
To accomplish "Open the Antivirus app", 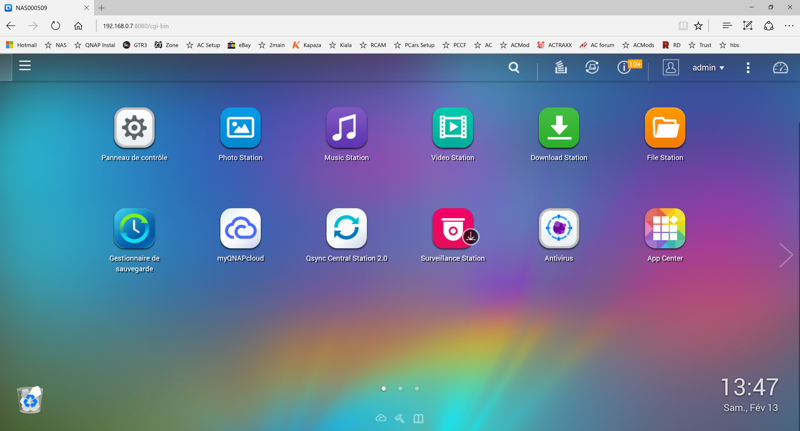I will (x=558, y=229).
